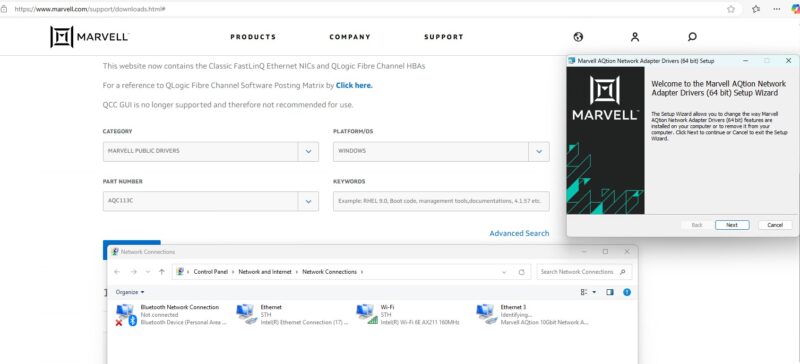Expand the Category dropdown
Image resolution: width=800 pixels, height=364 pixels.
[308, 152]
